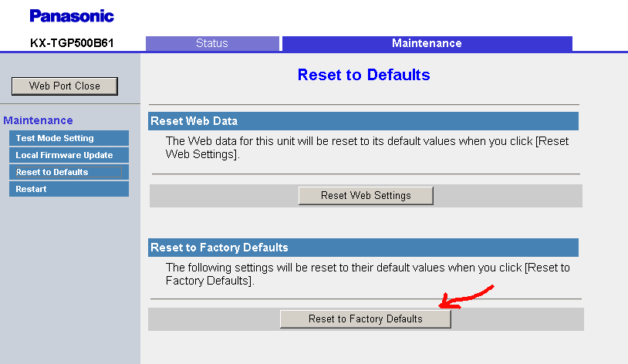This screenshot has height=364, width=628.
Task: Click the red arrow annotation
Action: click(466, 297)
